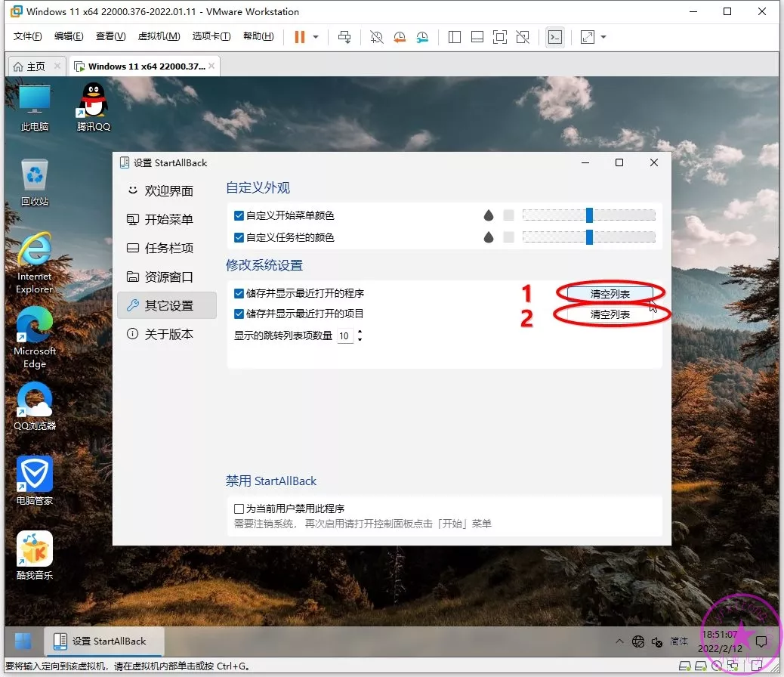Adjust the jump list item count stepper
Image resolution: width=784 pixels, height=677 pixels.
[x=360, y=335]
